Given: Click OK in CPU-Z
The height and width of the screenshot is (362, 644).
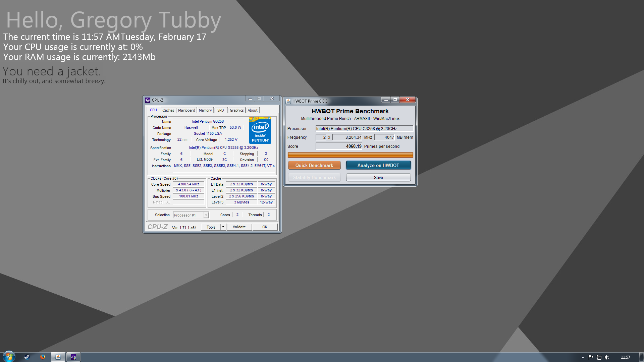Looking at the screenshot, I should (x=265, y=227).
